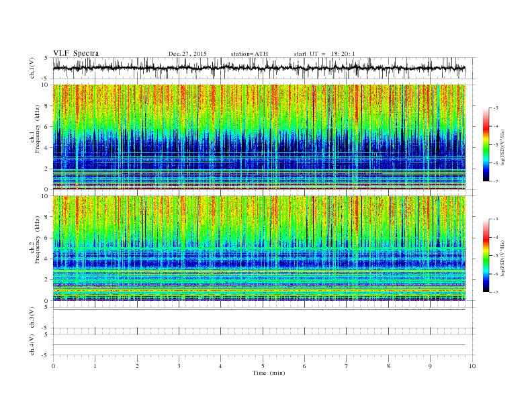Click the "ch.1(V)" waveform axis label
This screenshot has width=532, height=411.
tap(32, 68)
